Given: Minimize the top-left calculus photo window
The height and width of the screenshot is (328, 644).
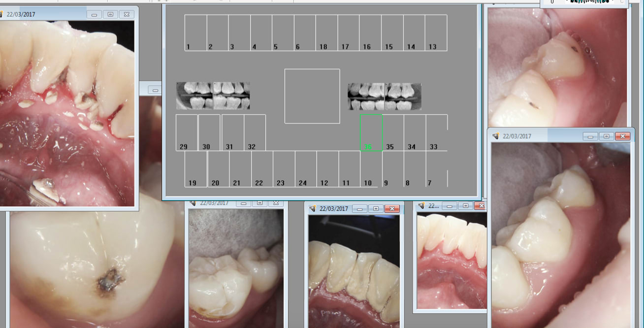Looking at the screenshot, I should pyautogui.click(x=94, y=15).
